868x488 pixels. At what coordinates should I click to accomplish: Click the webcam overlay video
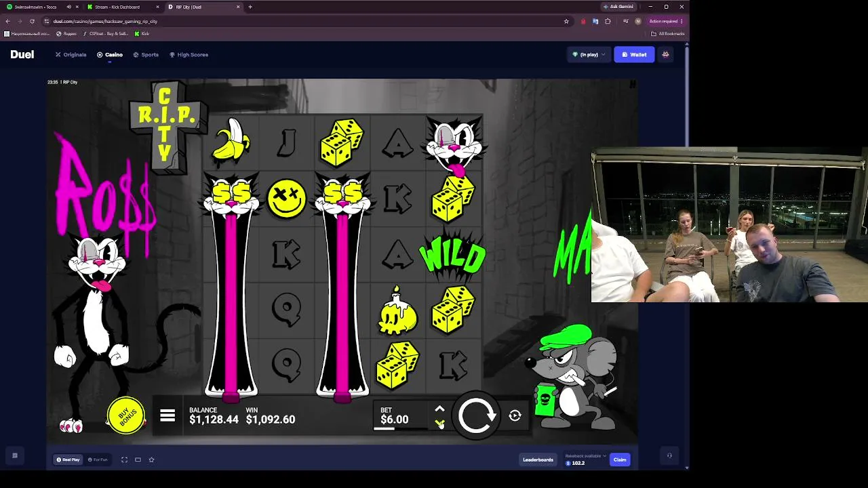730,225
